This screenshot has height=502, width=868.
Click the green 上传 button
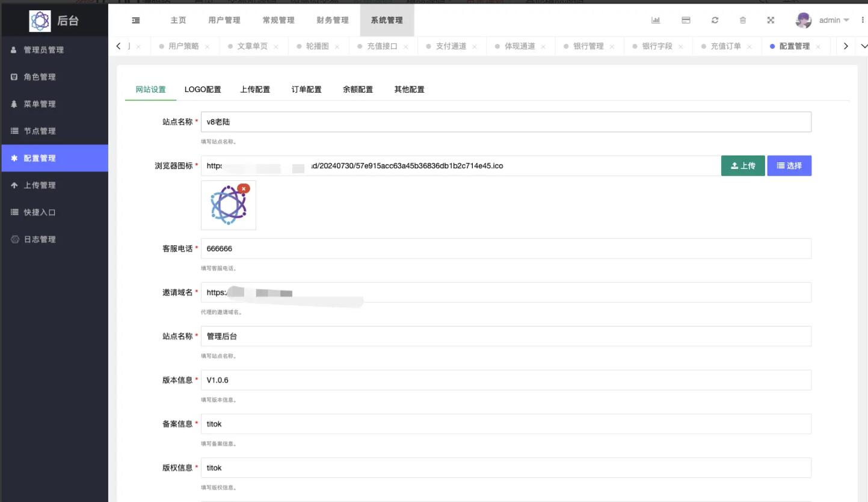pyautogui.click(x=743, y=166)
